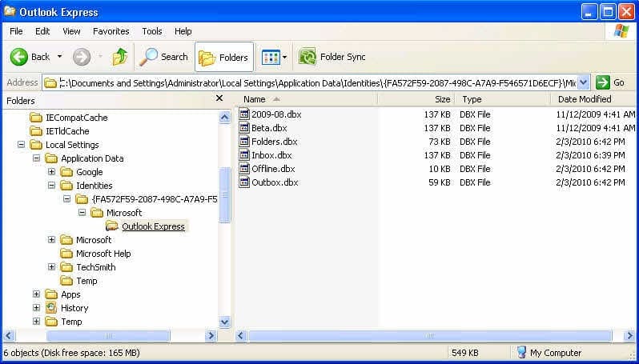Click the address bar folder icon
This screenshot has height=364, width=639.
pos(50,83)
